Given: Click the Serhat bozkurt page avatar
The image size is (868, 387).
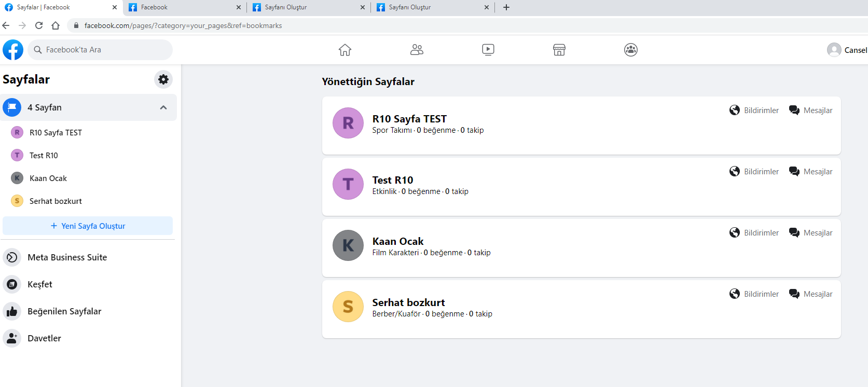Looking at the screenshot, I should (x=348, y=307).
